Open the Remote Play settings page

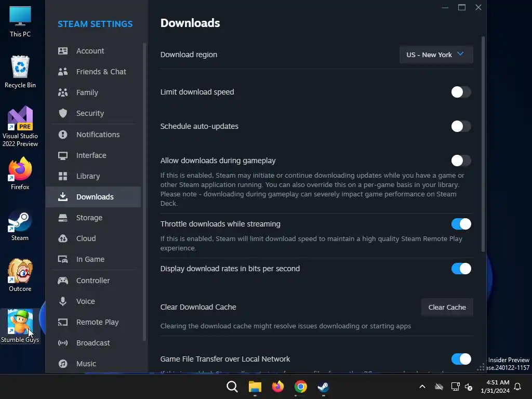(x=93, y=322)
